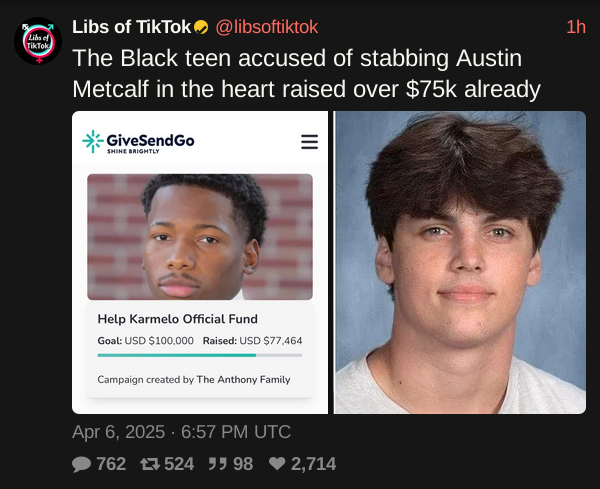Click the GiveSendGo starburst logo
Image resolution: width=600 pixels, height=489 pixels.
point(93,141)
